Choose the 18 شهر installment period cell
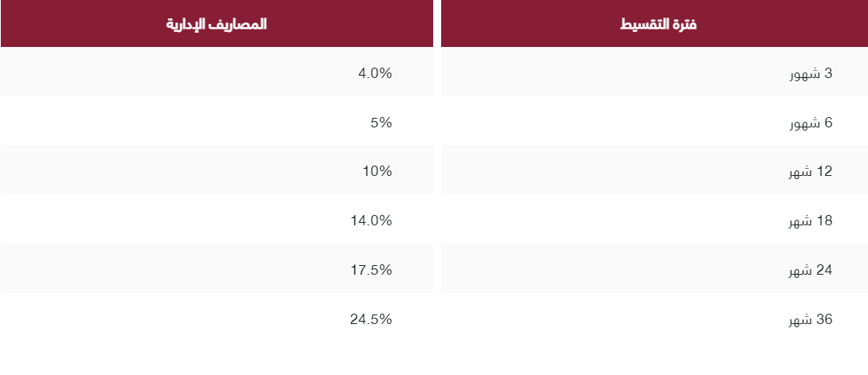Image resolution: width=868 pixels, height=375 pixels. point(811,221)
